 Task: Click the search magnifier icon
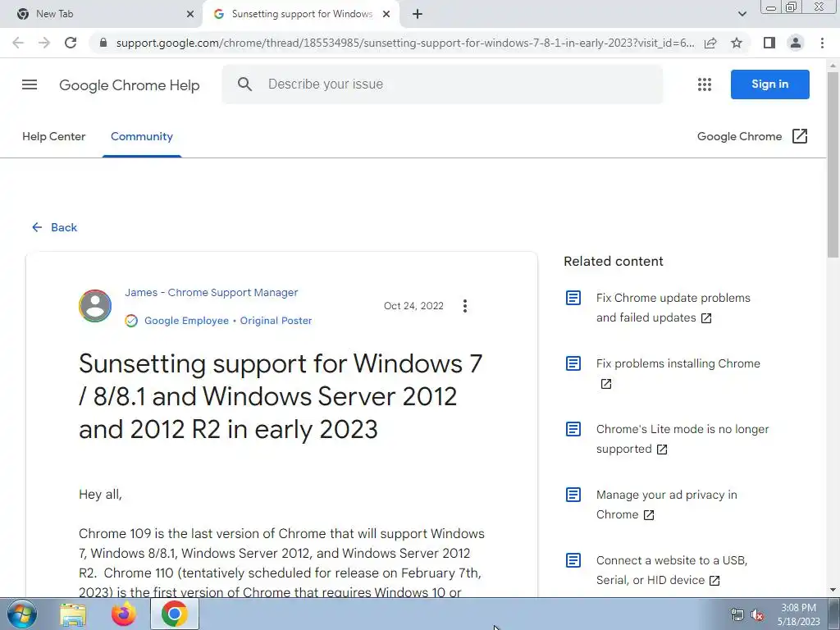pyautogui.click(x=244, y=84)
